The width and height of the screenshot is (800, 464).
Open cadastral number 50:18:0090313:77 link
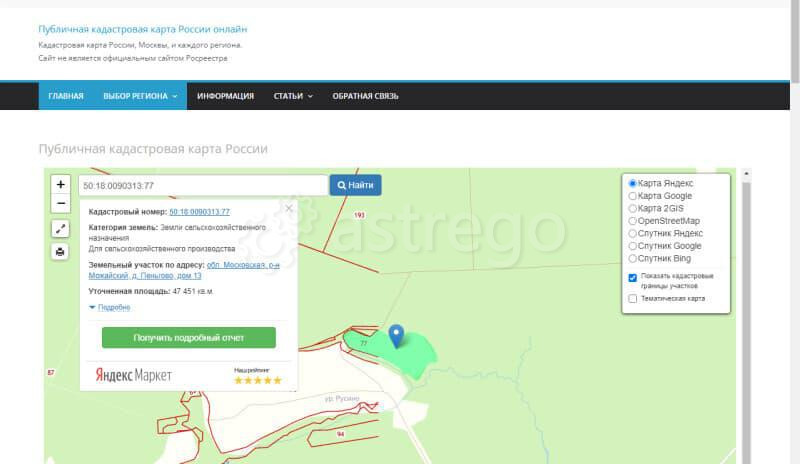[x=199, y=212]
